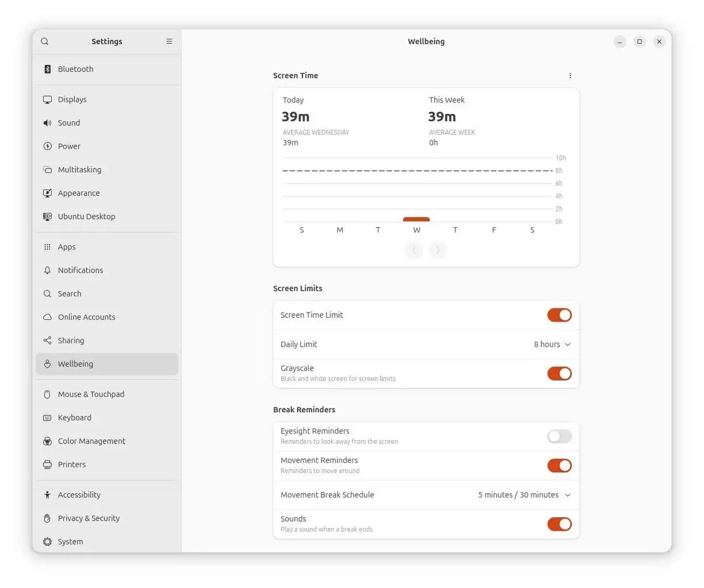Screen dimensions: 704x588
Task: Enable Eyesight Reminders switch
Action: pyautogui.click(x=559, y=436)
